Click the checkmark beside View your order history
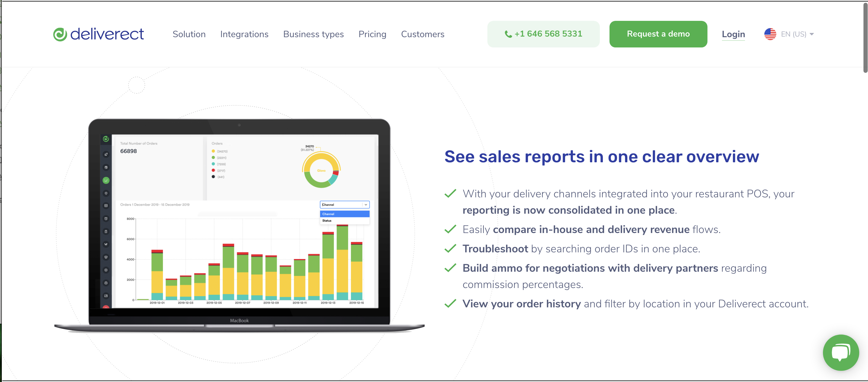868x382 pixels. point(450,303)
